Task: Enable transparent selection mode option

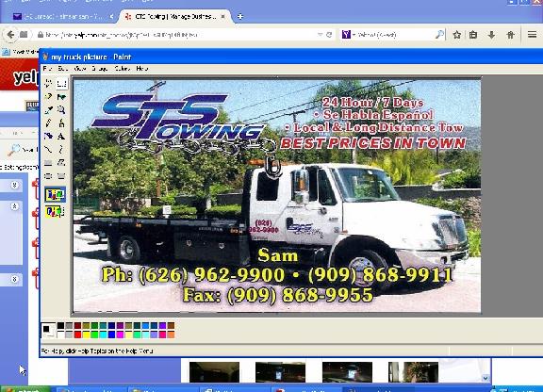Action: (x=55, y=211)
